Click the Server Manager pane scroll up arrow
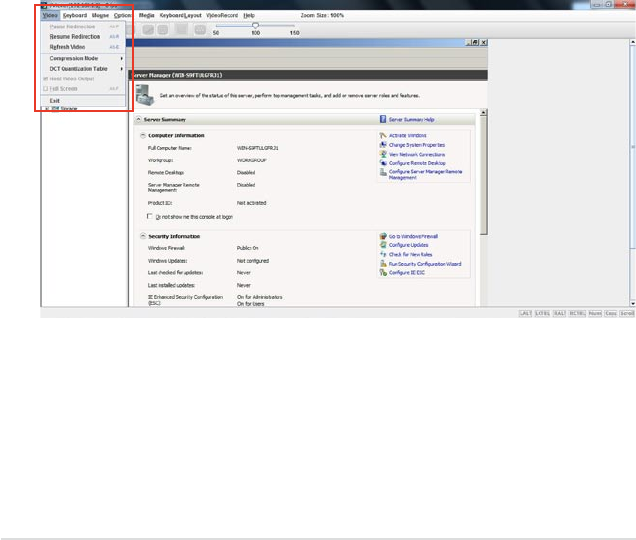Viewport: 636px width, 540px height. (x=483, y=113)
